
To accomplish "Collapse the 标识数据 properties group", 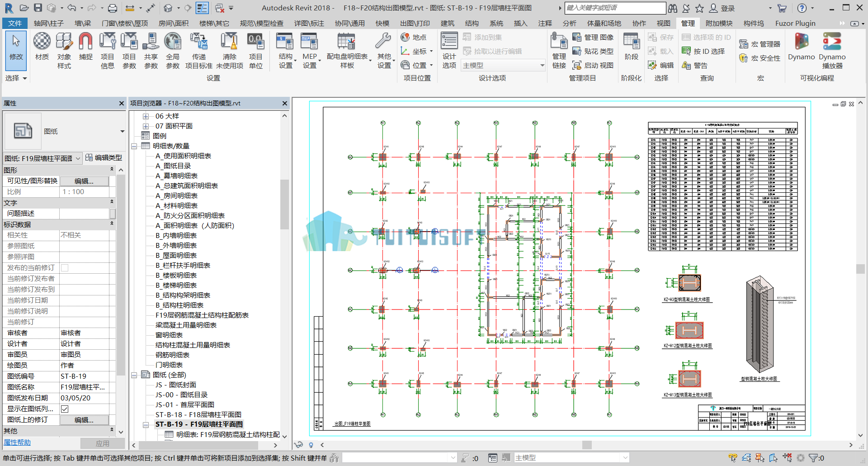I will click(112, 224).
